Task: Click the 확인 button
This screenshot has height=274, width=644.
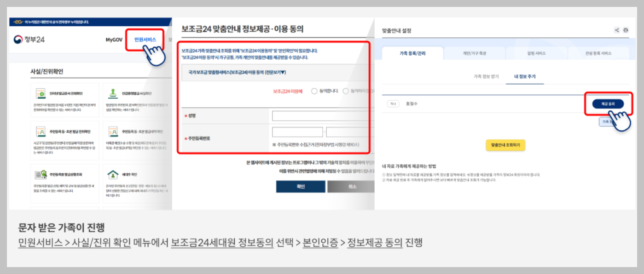Action: click(301, 187)
